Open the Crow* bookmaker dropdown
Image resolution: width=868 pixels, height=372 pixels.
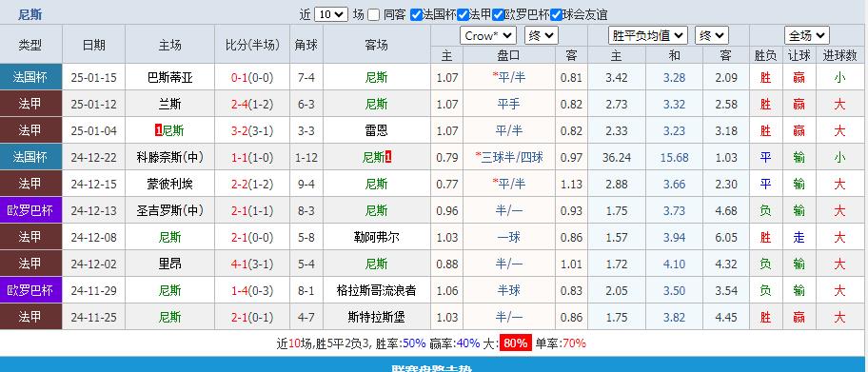pos(488,36)
